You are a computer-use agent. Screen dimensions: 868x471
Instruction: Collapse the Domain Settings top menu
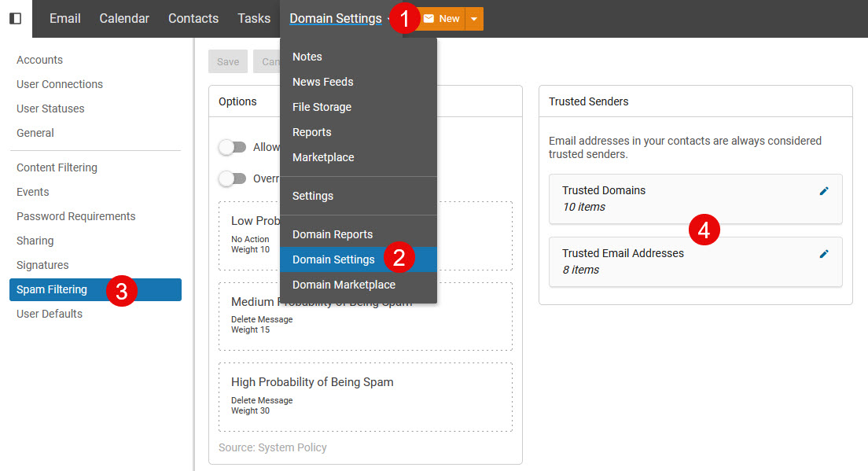336,18
